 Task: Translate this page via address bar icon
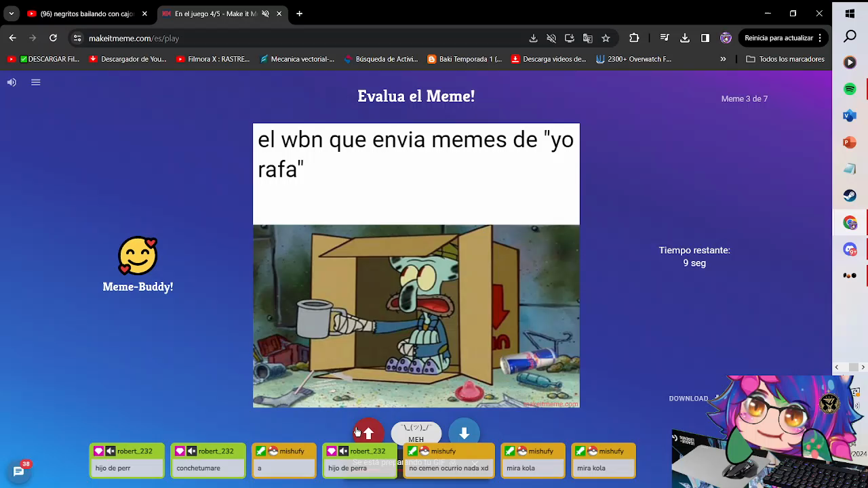click(x=587, y=38)
